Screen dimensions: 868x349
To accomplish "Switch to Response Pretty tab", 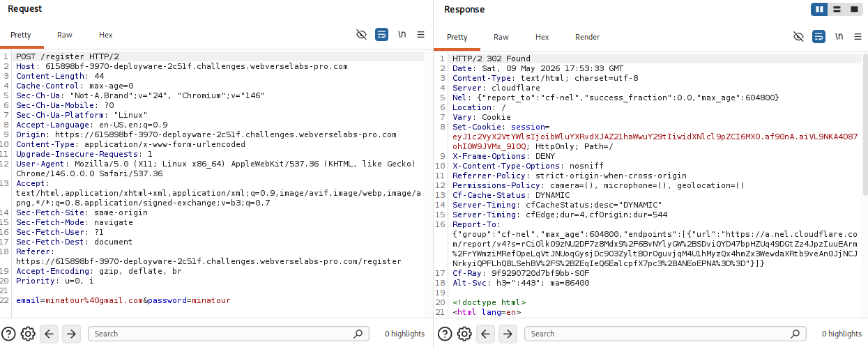I will pyautogui.click(x=457, y=37).
